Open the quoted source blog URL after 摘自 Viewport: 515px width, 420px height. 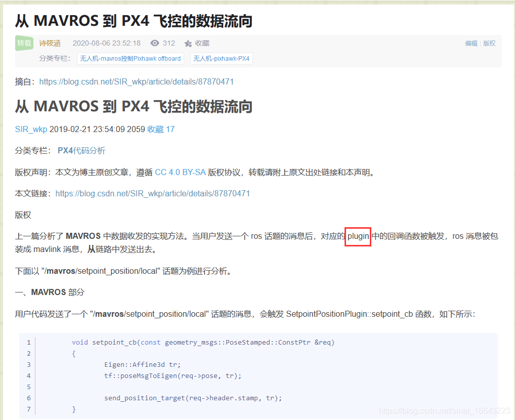click(x=136, y=81)
